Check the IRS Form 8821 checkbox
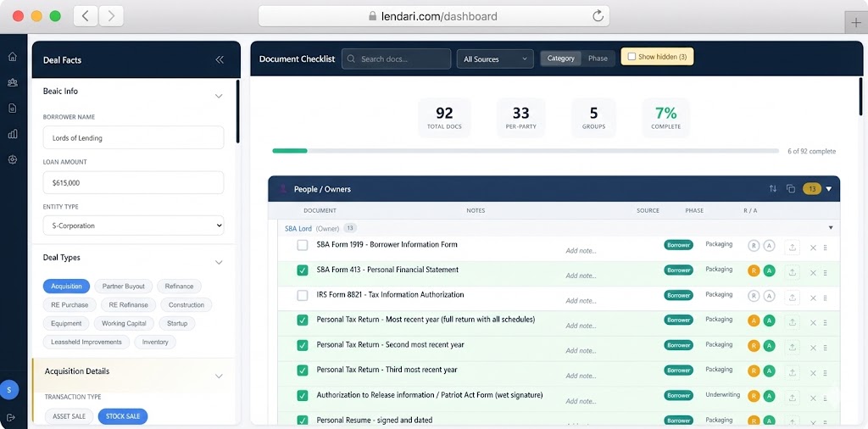868x429 pixels. click(303, 296)
